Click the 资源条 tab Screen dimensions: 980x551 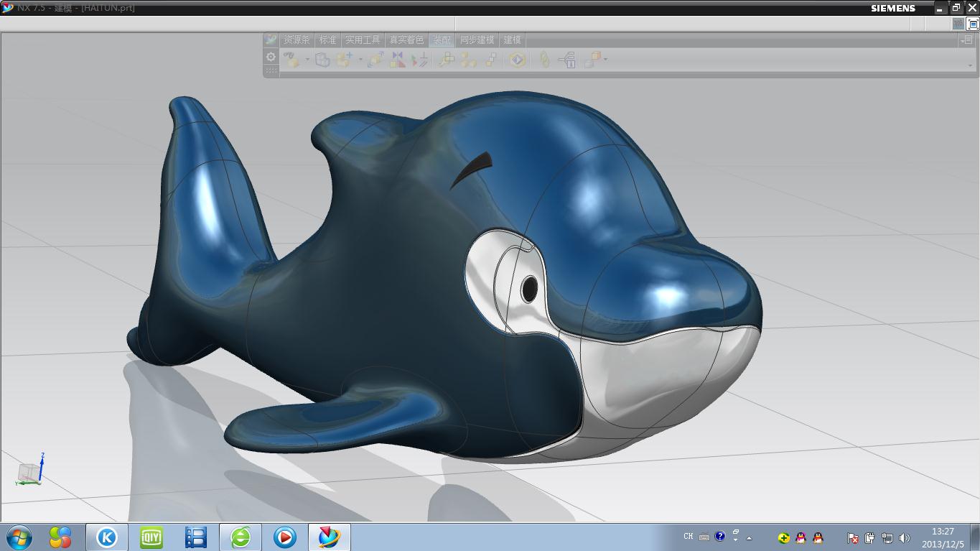(x=297, y=40)
